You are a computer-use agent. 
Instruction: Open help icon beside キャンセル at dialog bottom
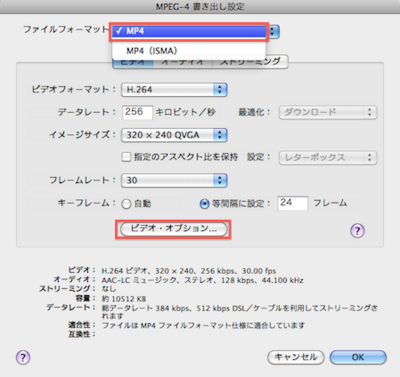click(x=23, y=358)
